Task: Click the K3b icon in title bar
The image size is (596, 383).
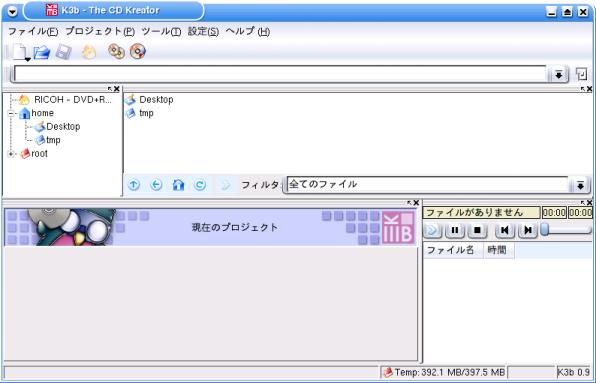Action: point(52,10)
